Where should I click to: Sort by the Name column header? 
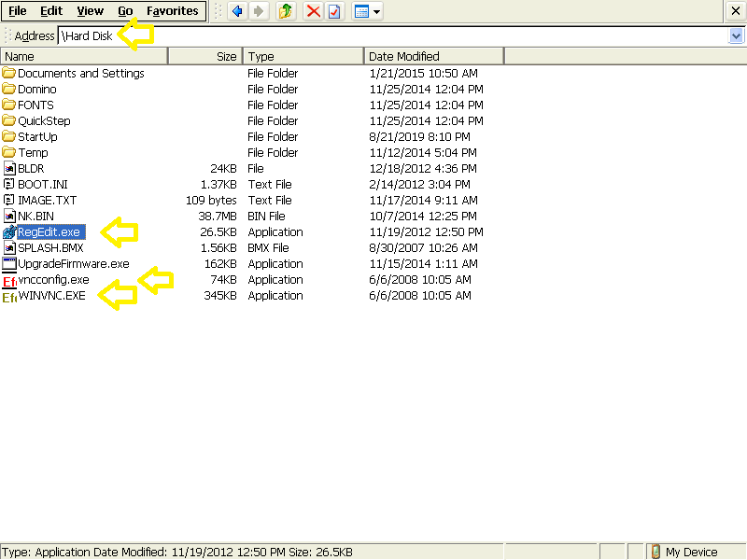[84, 56]
